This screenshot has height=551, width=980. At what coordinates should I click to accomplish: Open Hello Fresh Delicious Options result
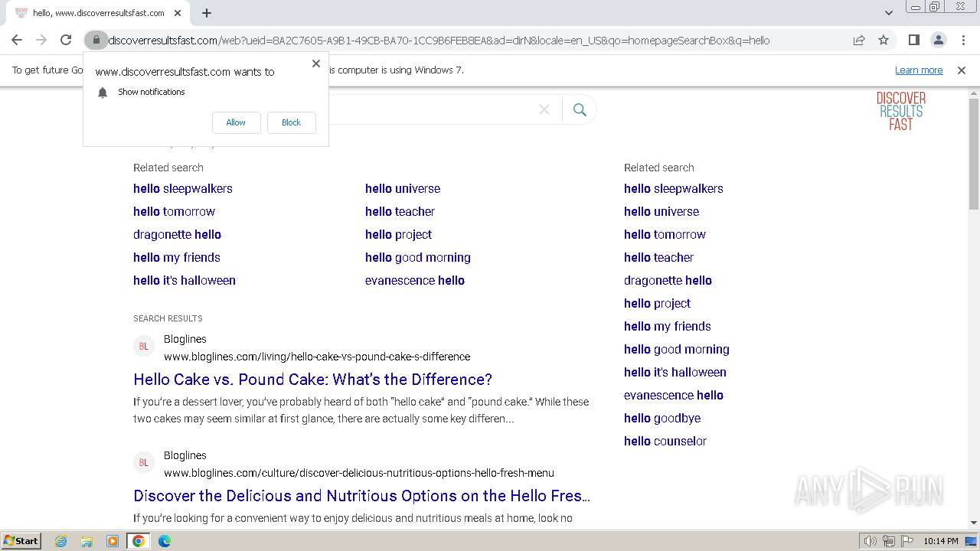(x=361, y=496)
